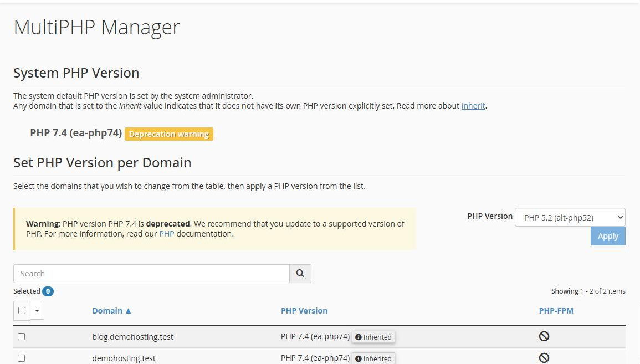Check the demohosting.test row checkbox
Viewport: 640px width, 364px height.
coord(21,358)
